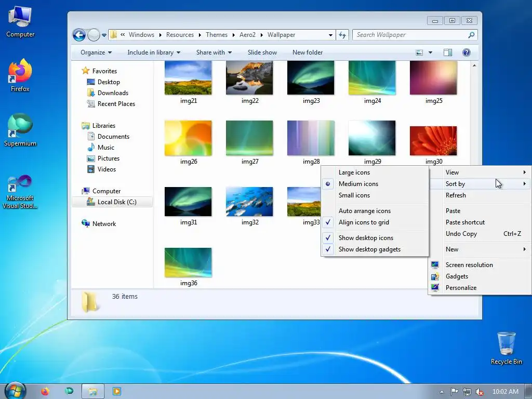Open the Pictures library
This screenshot has height=399, width=532.
tap(108, 158)
